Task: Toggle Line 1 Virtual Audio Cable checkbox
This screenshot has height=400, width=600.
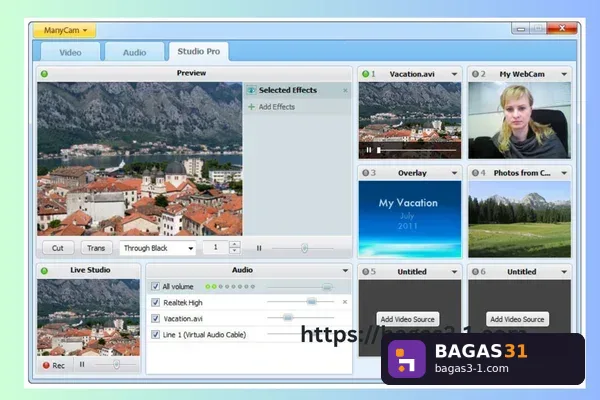Action: 155,335
